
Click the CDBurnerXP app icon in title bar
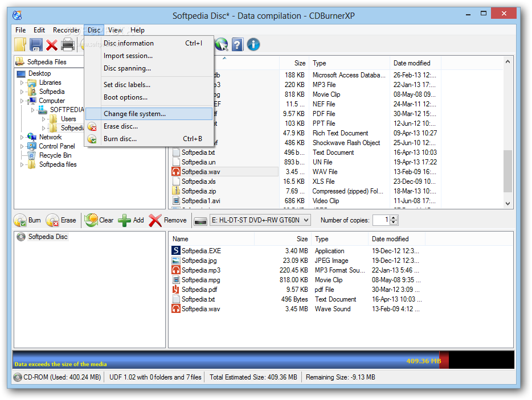[17, 15]
